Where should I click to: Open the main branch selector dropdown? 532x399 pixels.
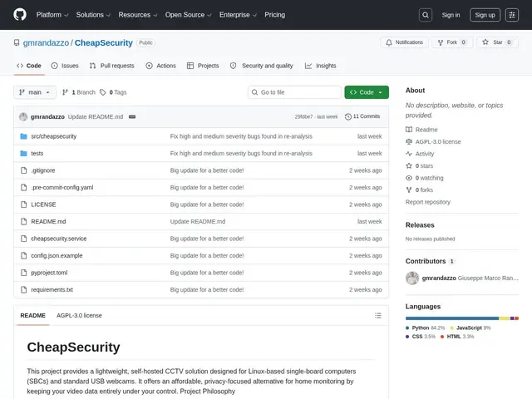click(35, 92)
